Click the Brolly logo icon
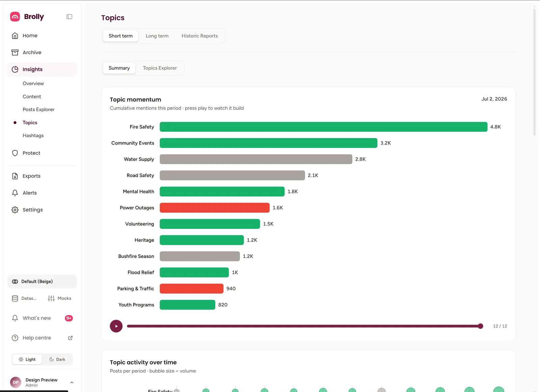Image resolution: width=540 pixels, height=392 pixels. (15, 17)
